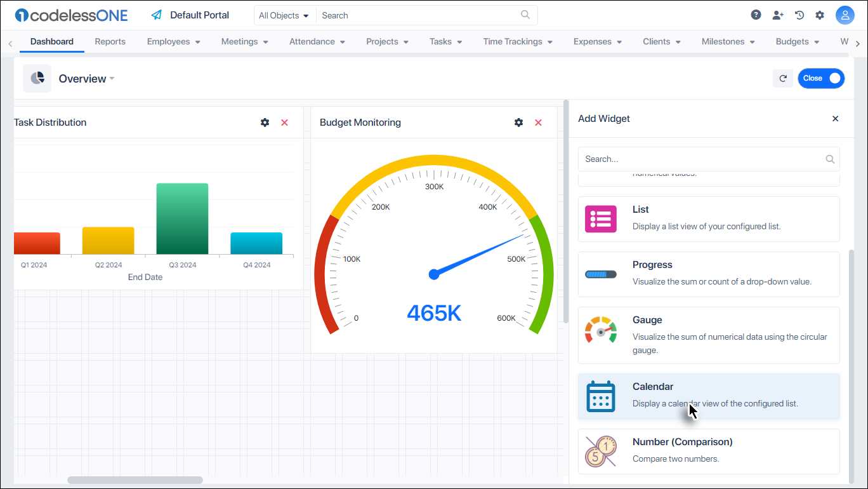Open the settings gear in the top bar
This screenshot has width=868, height=489.
[x=820, y=14]
